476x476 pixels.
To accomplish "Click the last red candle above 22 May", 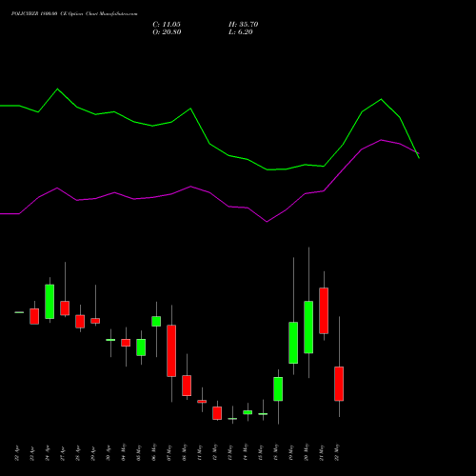I will coord(339,384).
